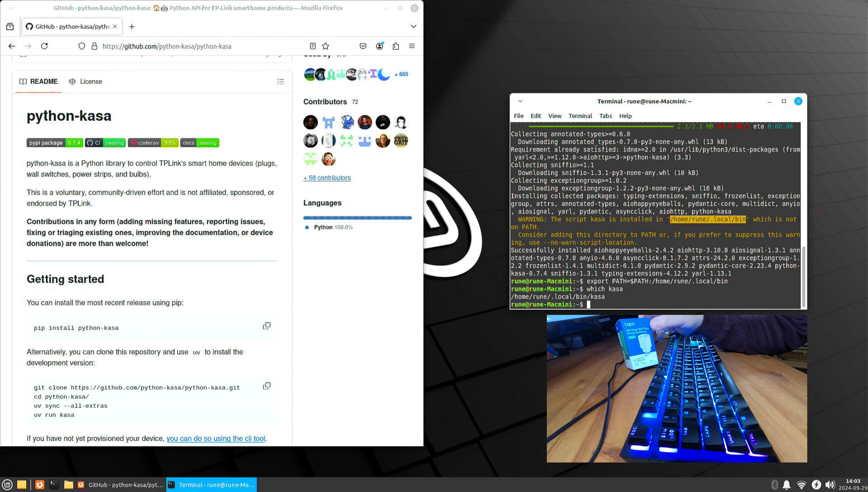The image size is (868, 492).
Task: Open the volume speaker tray icon
Action: point(829,484)
